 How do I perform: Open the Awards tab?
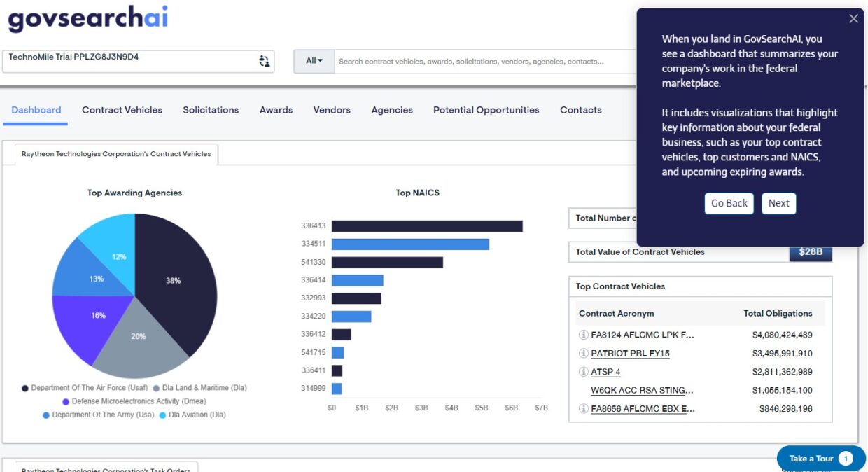pos(276,110)
